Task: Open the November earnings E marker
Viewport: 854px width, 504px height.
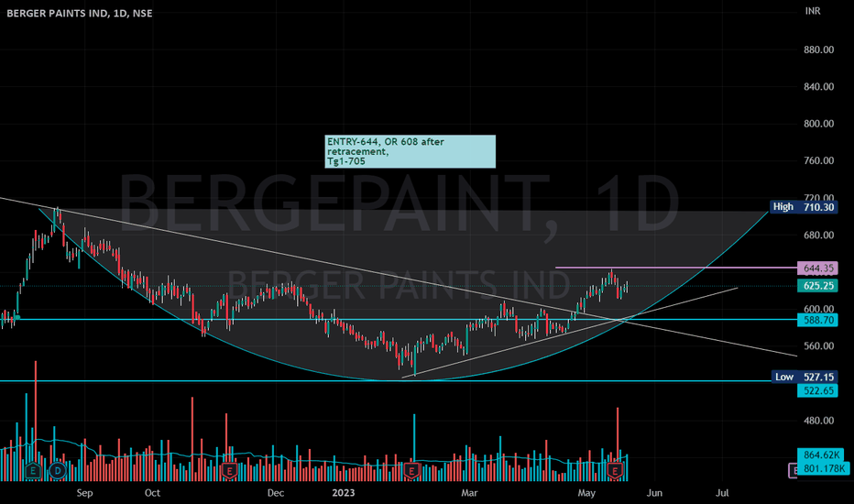Action: [229, 470]
